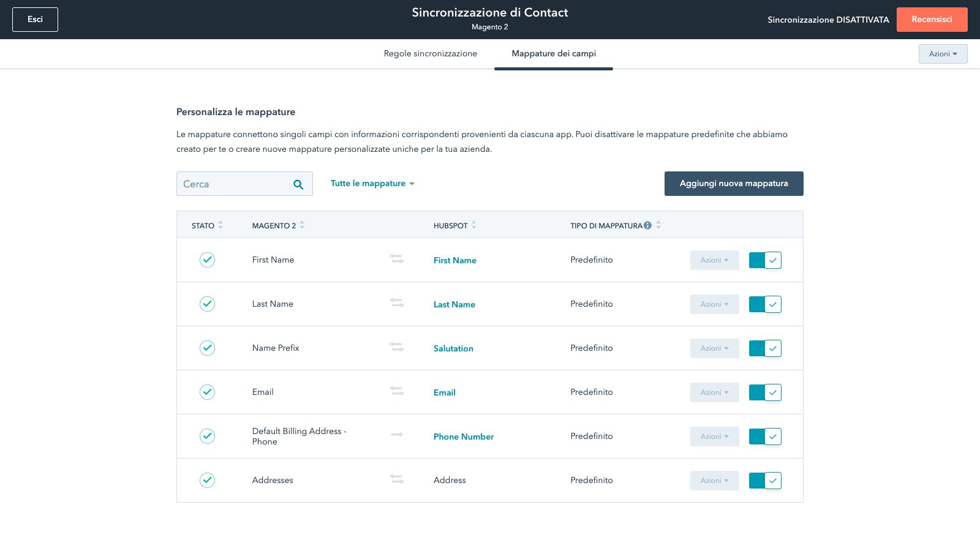This screenshot has width=980, height=551.
Task: Disable the Name Prefix to Salutation mapping
Action: [x=765, y=348]
